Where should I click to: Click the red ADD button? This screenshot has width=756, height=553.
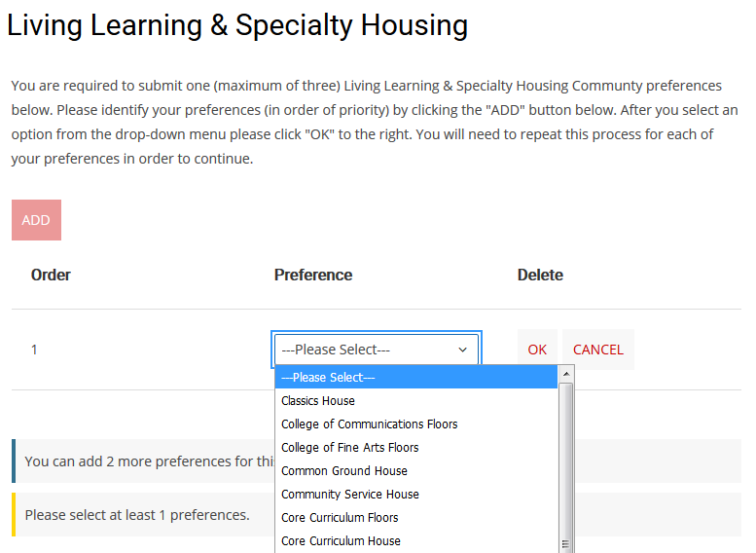[36, 220]
